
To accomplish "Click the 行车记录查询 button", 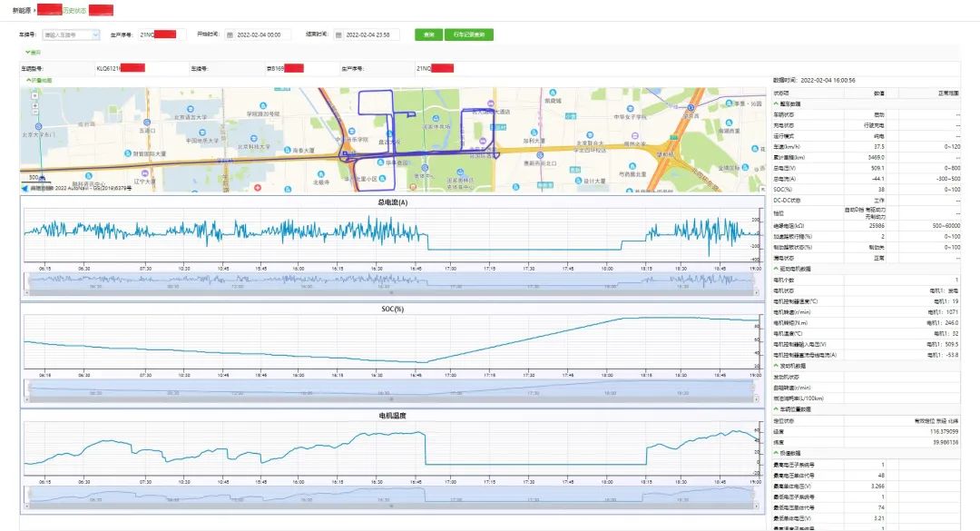I will pos(468,34).
